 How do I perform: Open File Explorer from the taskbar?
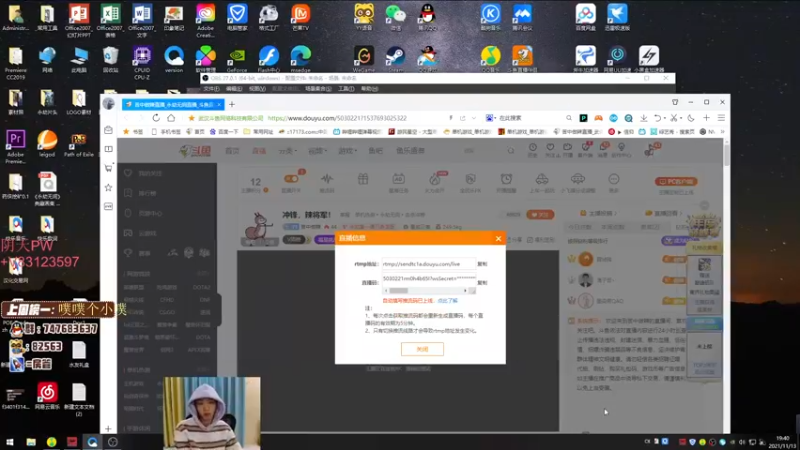tap(31, 442)
